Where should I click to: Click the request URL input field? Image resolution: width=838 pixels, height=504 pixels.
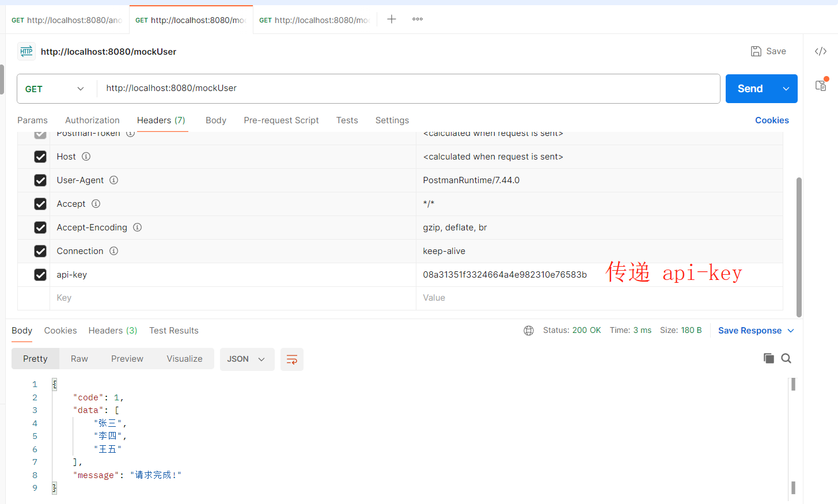tap(403, 88)
